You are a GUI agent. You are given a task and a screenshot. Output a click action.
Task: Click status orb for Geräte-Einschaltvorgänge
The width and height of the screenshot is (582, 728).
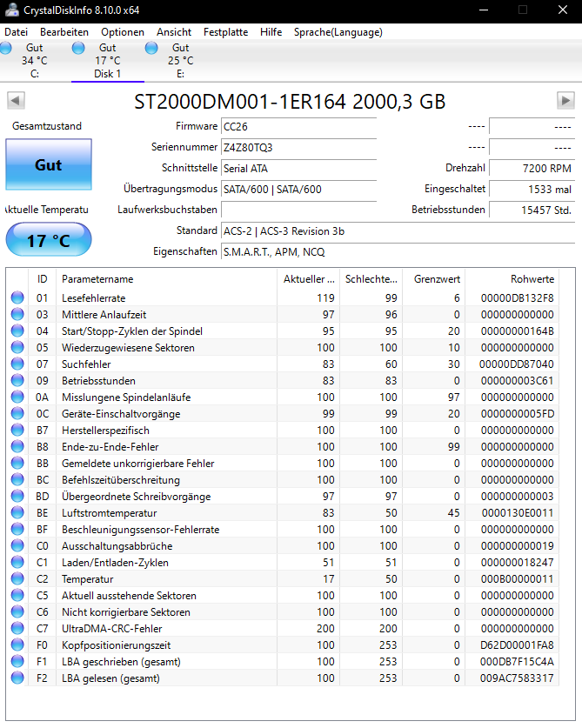[17, 413]
